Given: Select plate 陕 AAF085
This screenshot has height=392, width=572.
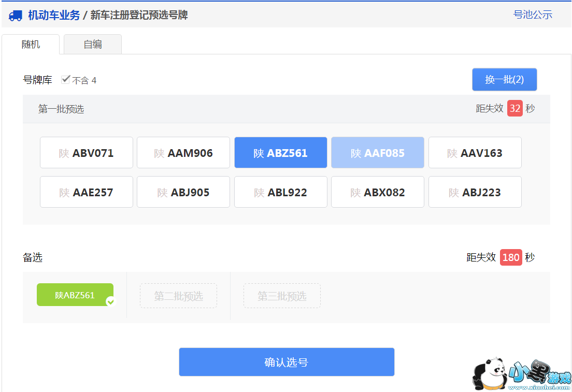Looking at the screenshot, I should (x=378, y=153).
